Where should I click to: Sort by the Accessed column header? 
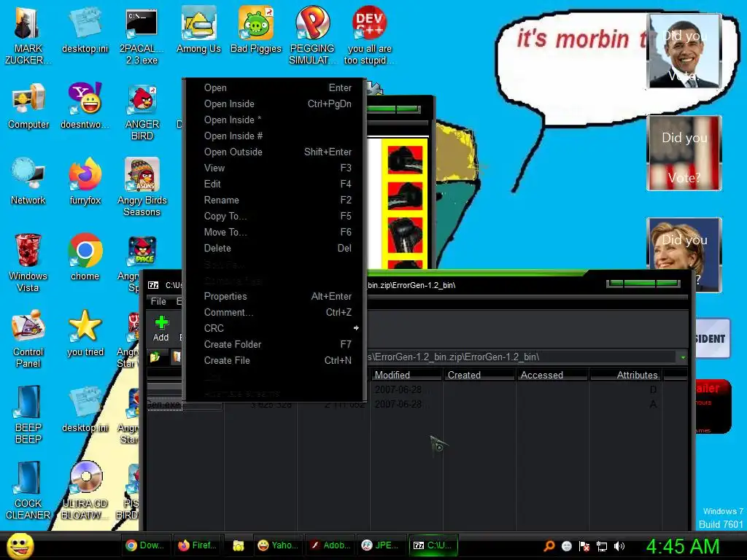553,375
